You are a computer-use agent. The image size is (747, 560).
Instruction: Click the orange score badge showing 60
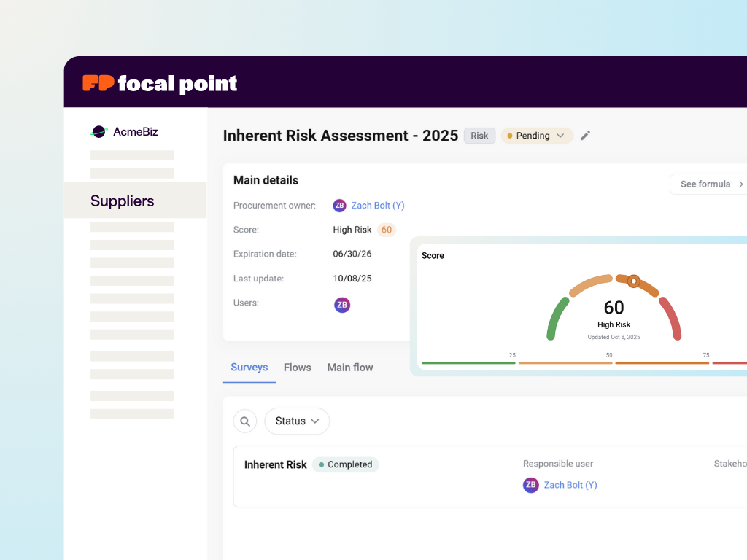coord(386,230)
